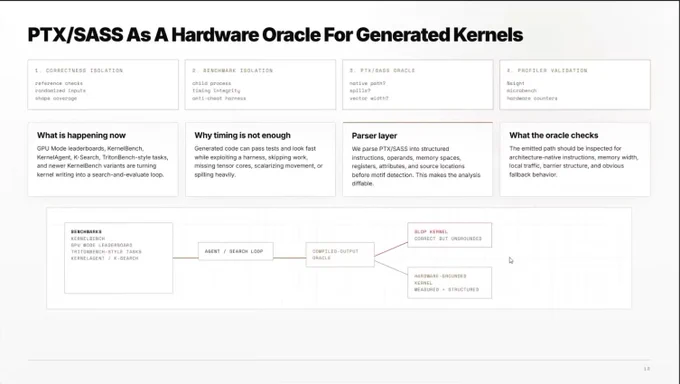Click the slide page number at bottom right
This screenshot has width=680, height=384.
647,369
